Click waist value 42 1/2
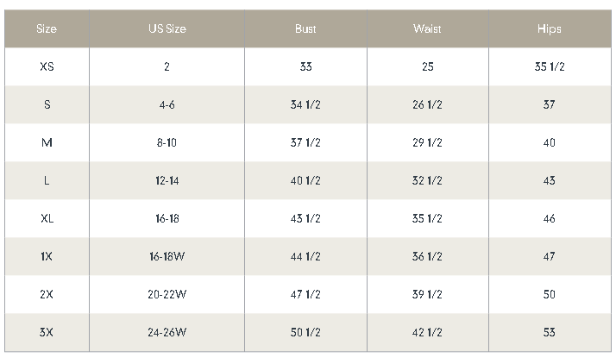Image resolution: width=616 pixels, height=364 pixels. pos(427,332)
